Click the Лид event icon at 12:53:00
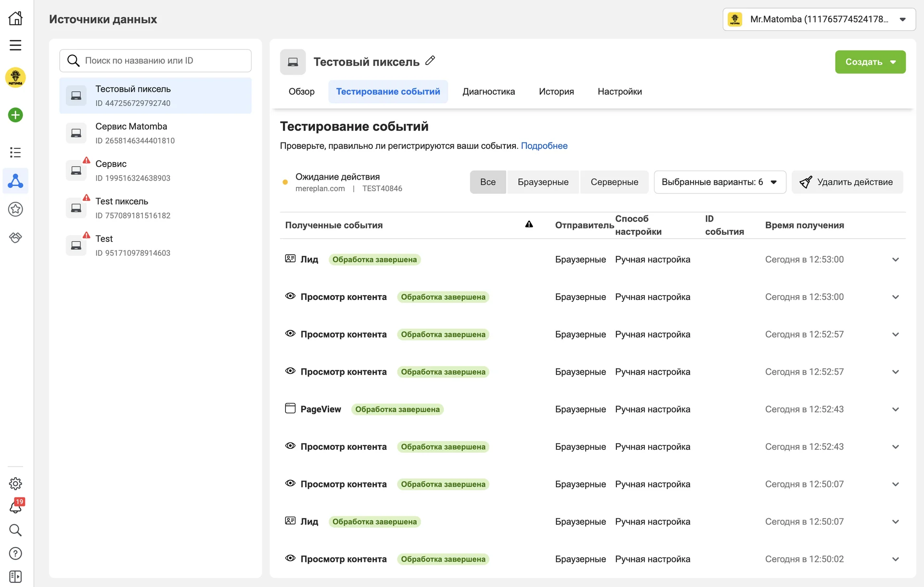 [290, 259]
